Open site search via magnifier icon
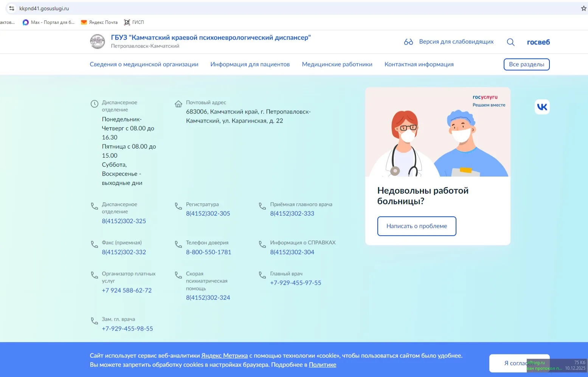Viewport: 588px width, 377px height. click(x=510, y=42)
